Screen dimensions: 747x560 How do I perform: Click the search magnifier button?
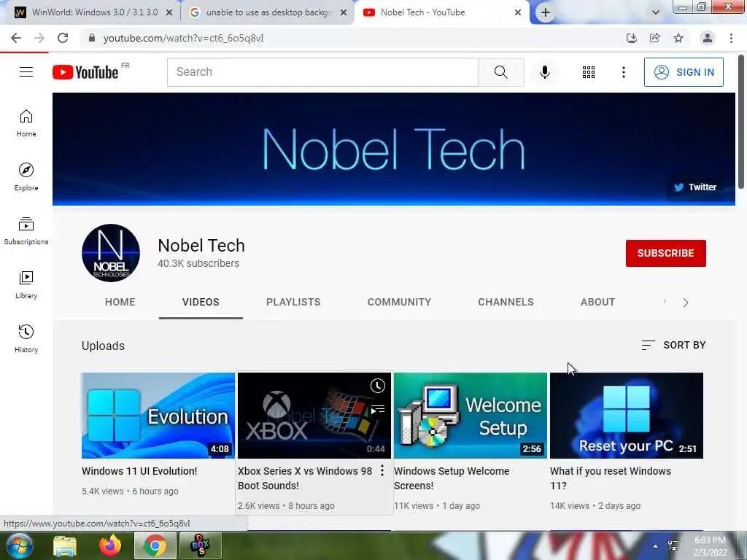click(500, 72)
